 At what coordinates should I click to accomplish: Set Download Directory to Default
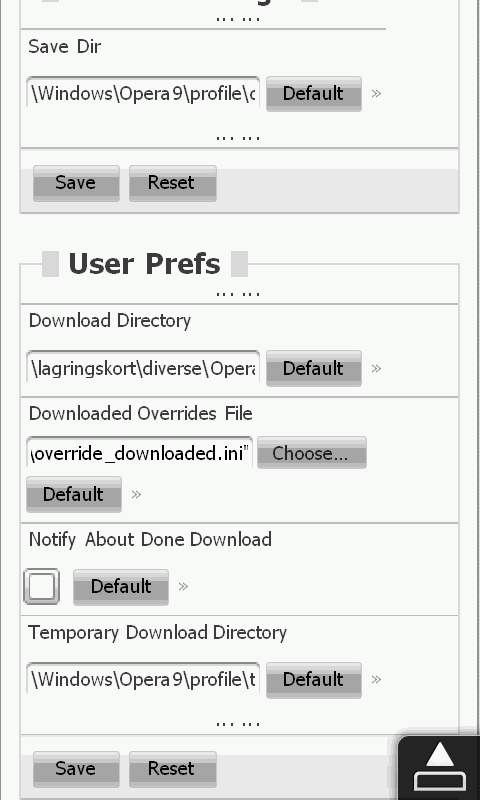314,368
